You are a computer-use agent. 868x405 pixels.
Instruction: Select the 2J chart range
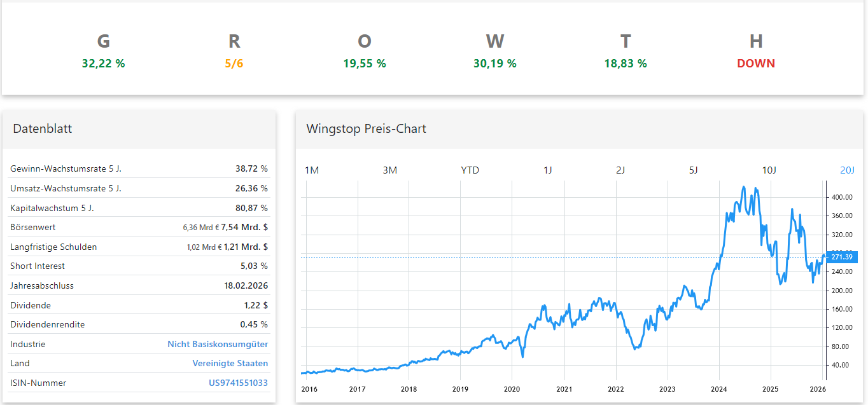(620, 170)
